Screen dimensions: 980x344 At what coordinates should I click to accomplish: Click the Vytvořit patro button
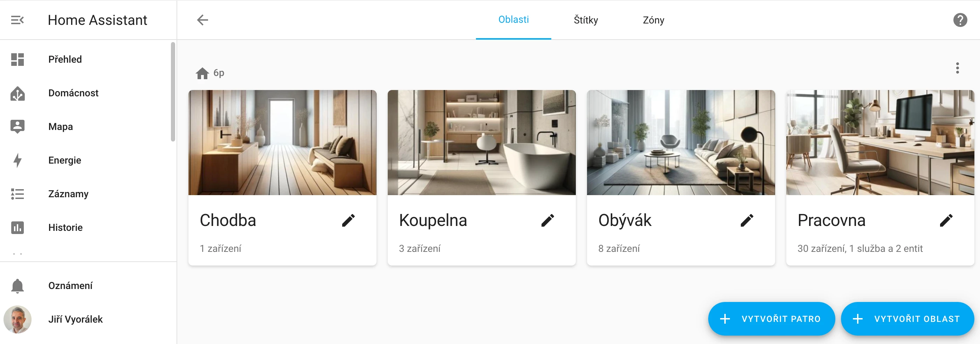pyautogui.click(x=771, y=318)
